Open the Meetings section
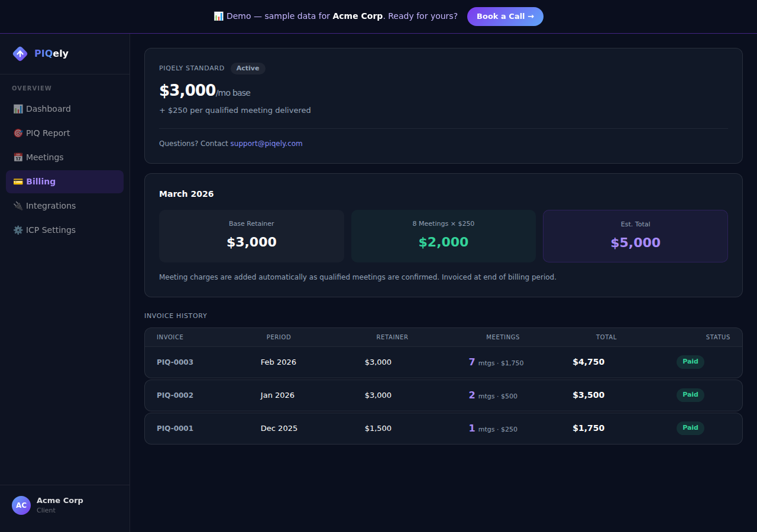This screenshot has width=757, height=532. coord(64,157)
